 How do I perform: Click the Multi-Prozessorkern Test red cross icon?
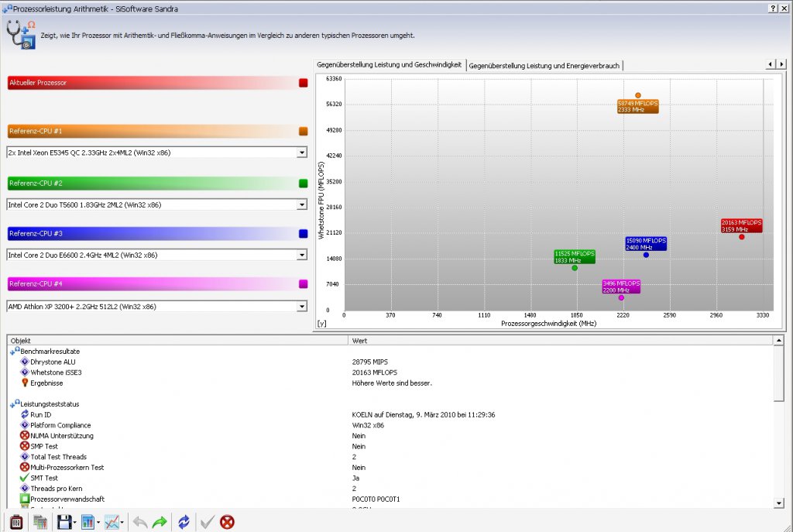point(24,467)
